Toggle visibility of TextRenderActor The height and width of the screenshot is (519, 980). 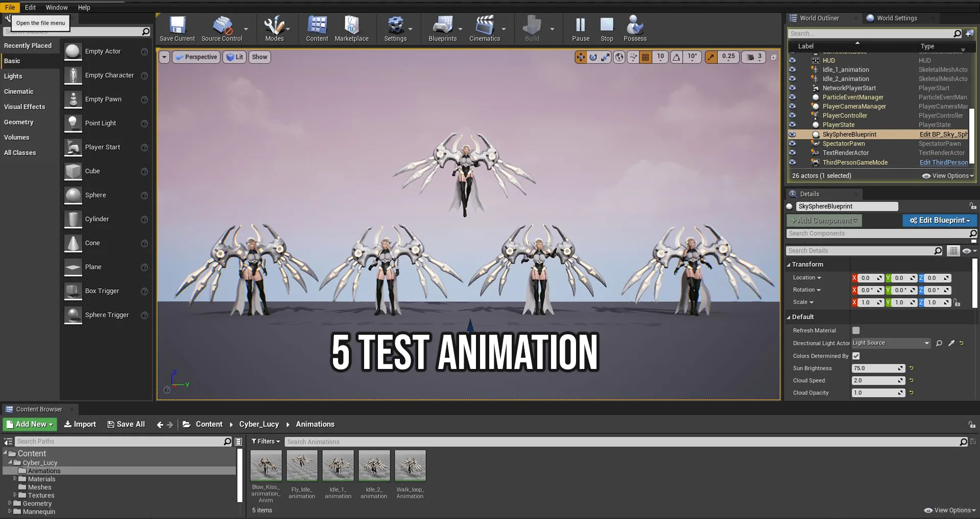point(792,153)
